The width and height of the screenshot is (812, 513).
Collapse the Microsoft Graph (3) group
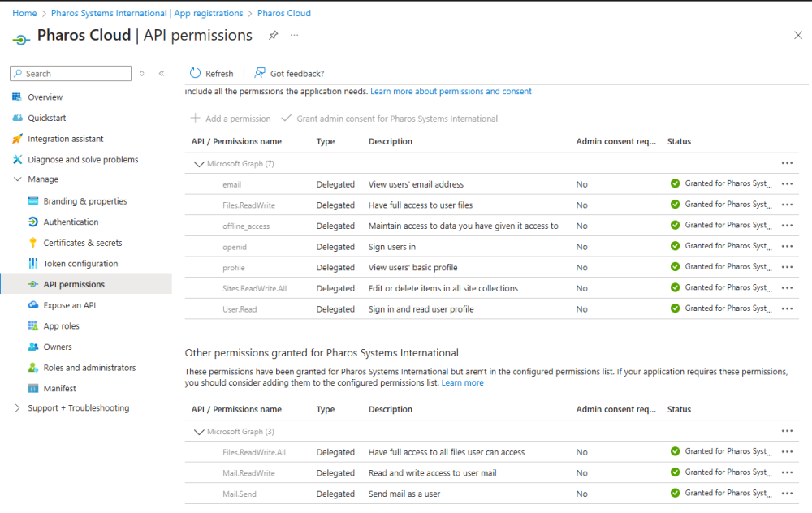(198, 432)
